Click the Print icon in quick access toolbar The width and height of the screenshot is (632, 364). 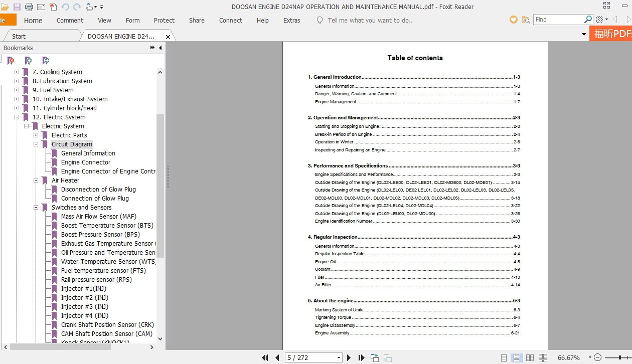pyautogui.click(x=29, y=7)
